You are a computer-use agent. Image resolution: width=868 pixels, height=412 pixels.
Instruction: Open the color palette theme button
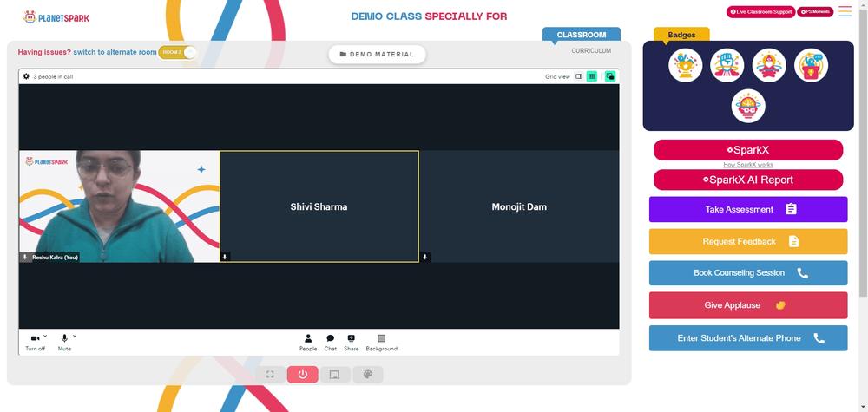coord(367,375)
